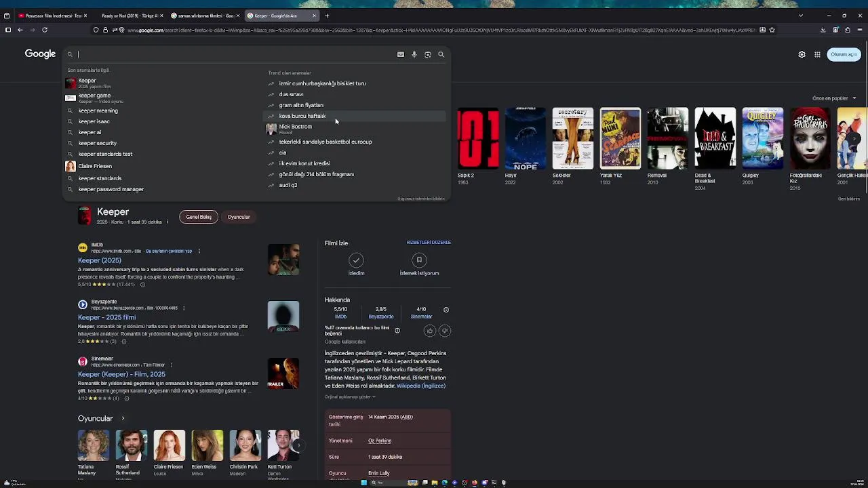Viewport: 868px width, 488px height.
Task: Switch to the Possessor Film İncelemesi tab
Action: pyautogui.click(x=52, y=16)
